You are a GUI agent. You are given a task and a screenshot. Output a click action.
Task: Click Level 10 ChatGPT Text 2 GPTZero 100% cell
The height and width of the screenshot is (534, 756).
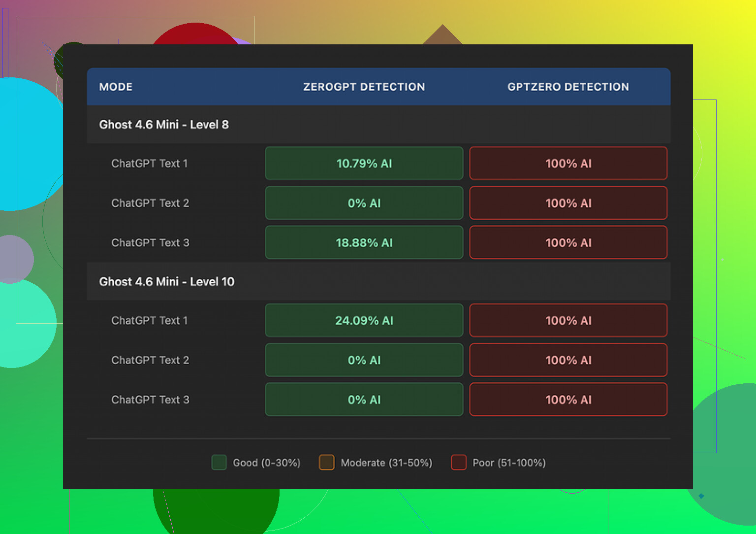pos(568,360)
